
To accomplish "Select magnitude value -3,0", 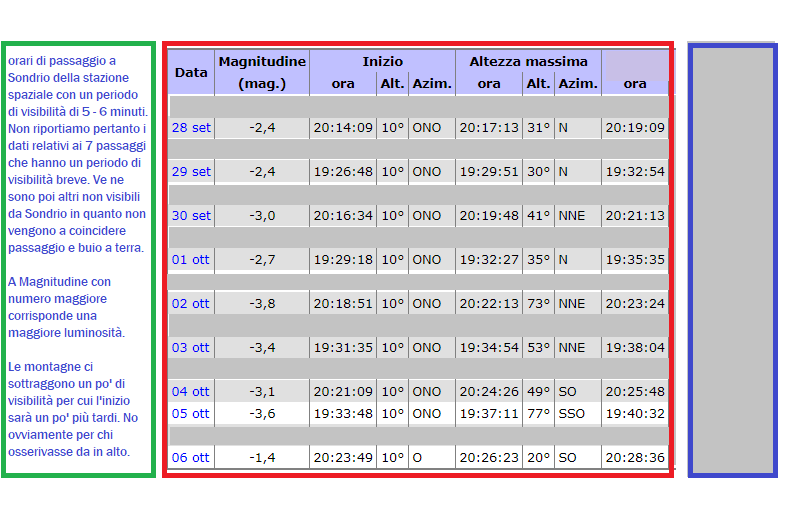I will (262, 216).
